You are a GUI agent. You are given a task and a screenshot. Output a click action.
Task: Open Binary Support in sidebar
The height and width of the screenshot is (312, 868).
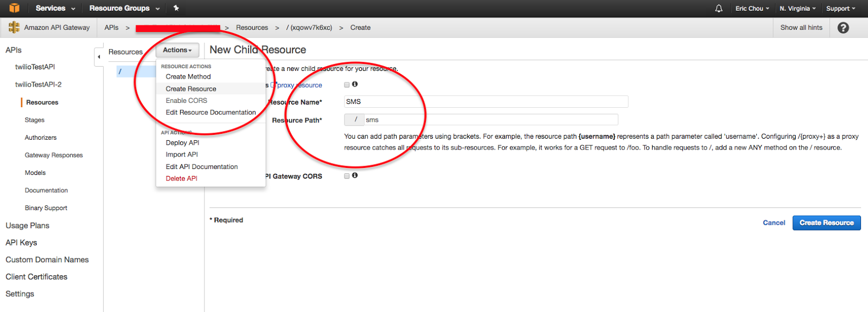(46, 208)
